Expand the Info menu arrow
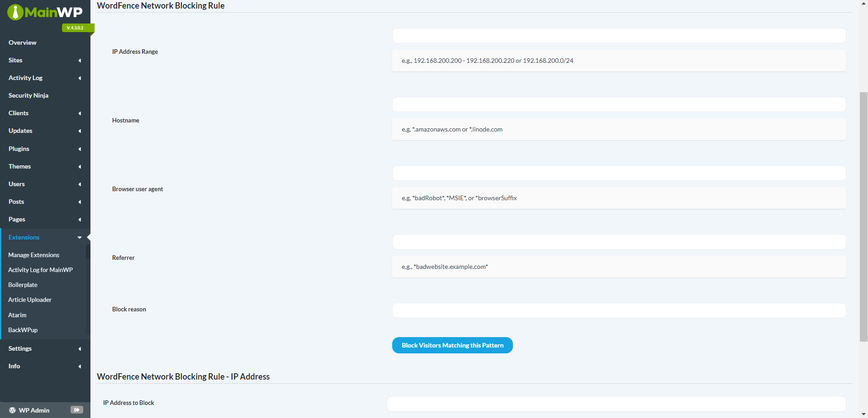Viewport: 868px width, 418px height. pyautogui.click(x=80, y=366)
